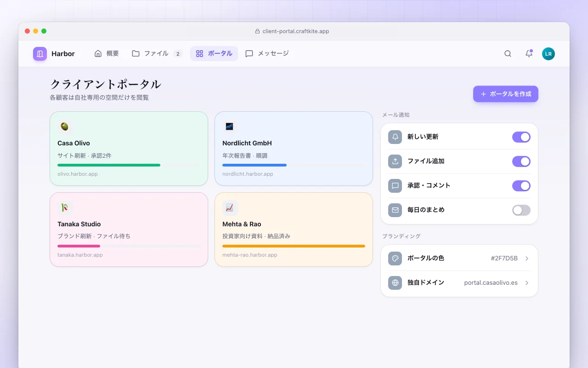Click bell icon beside 新しい更新

coord(395,137)
